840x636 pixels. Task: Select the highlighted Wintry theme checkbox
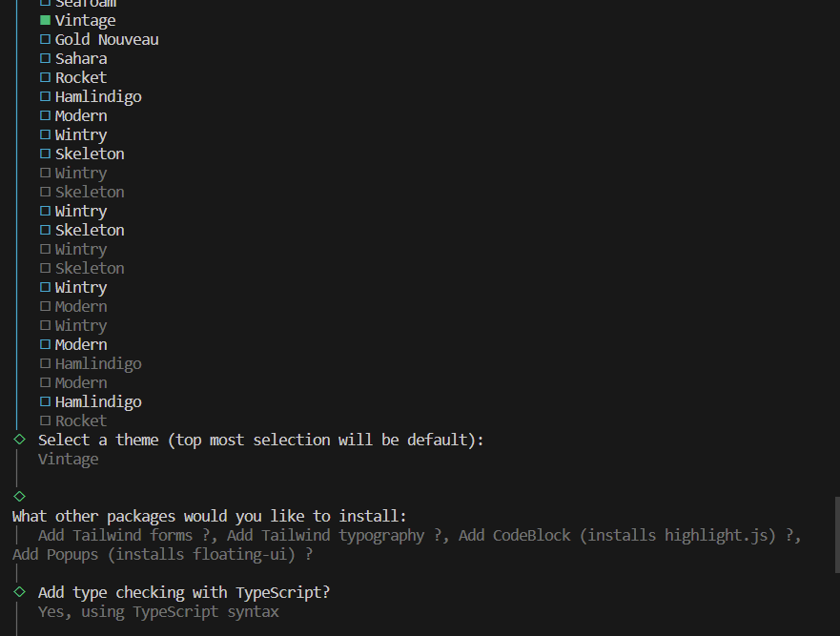point(44,134)
